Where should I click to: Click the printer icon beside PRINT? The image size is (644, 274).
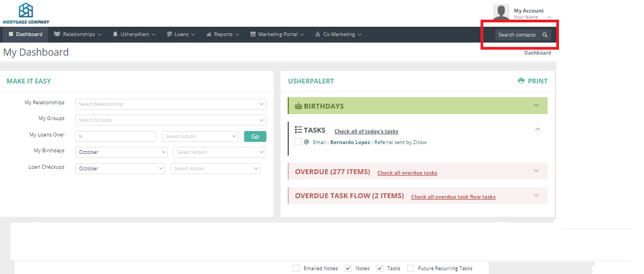pyautogui.click(x=521, y=81)
